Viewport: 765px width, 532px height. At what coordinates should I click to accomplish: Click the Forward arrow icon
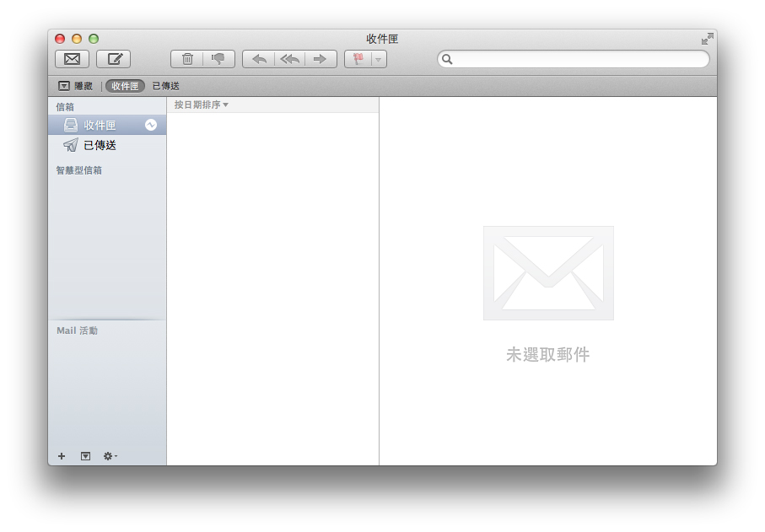click(321, 59)
